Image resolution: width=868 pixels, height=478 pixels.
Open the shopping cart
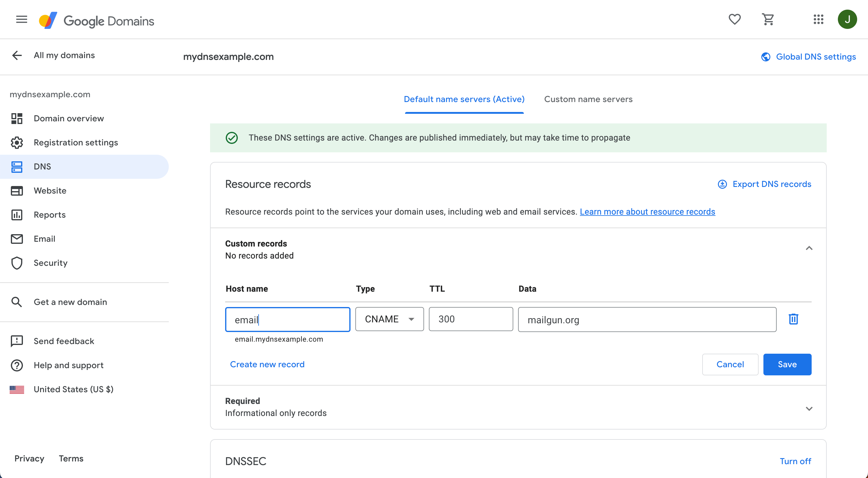[768, 19]
